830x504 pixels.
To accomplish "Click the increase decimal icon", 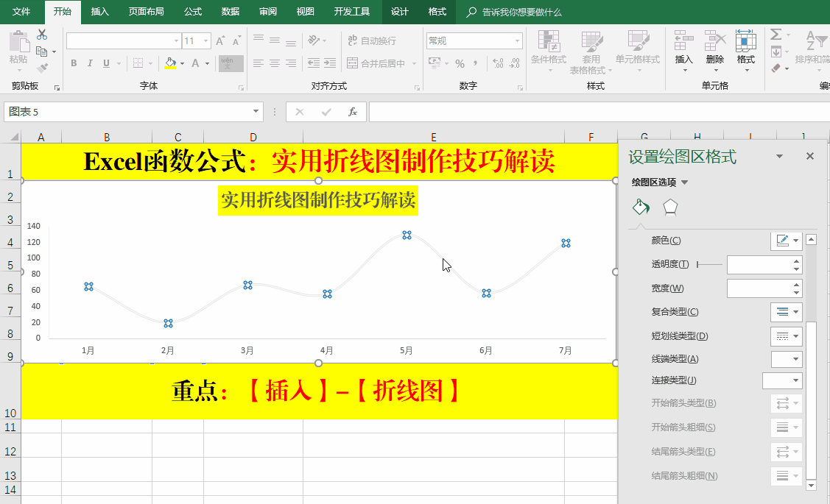I will [498, 63].
